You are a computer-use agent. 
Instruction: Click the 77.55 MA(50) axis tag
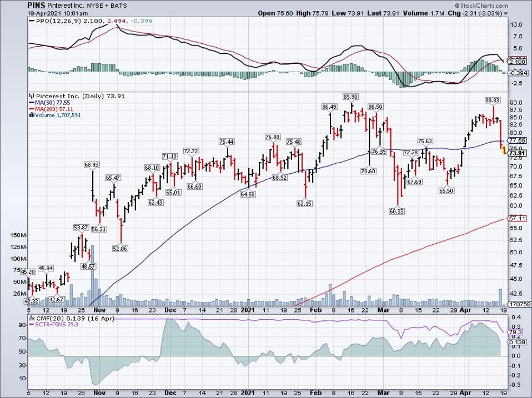point(517,140)
